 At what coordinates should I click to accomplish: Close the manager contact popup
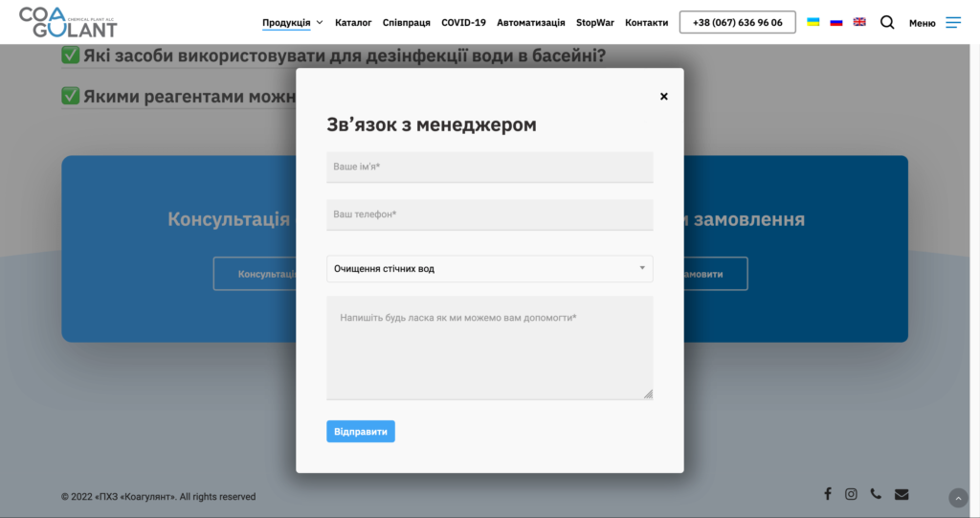click(x=664, y=97)
